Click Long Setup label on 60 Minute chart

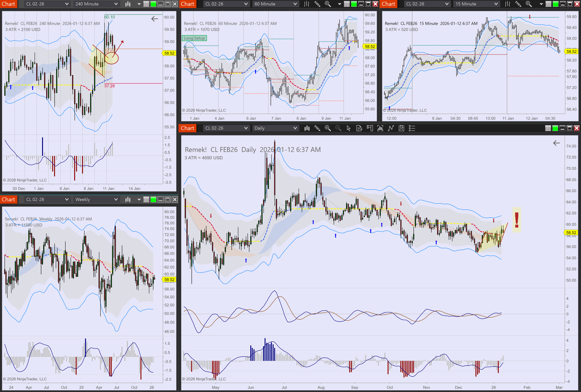coord(194,38)
